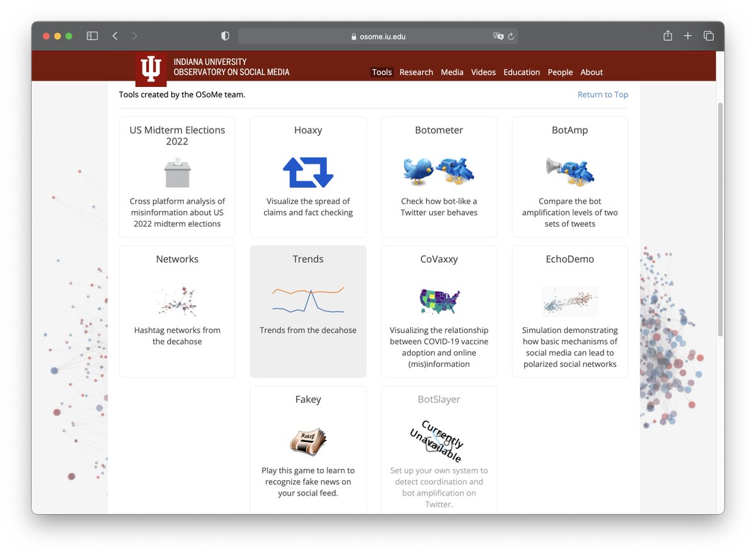Click the Return to Top link
Image resolution: width=756 pixels, height=556 pixels.
tap(603, 95)
